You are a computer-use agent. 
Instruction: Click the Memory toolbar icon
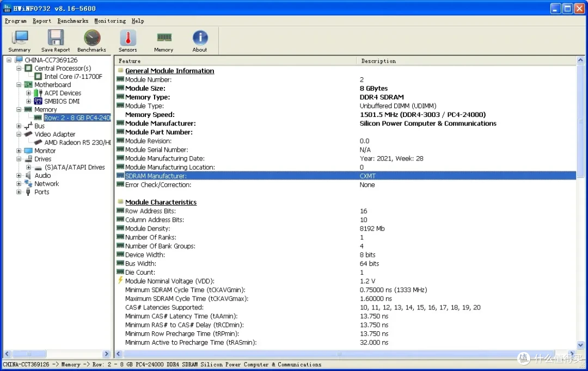pyautogui.click(x=164, y=37)
